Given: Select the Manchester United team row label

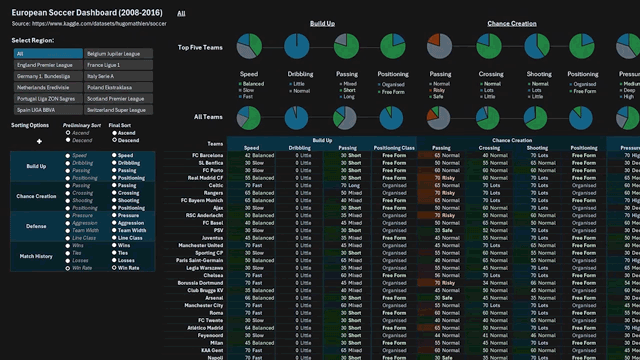Looking at the screenshot, I should (x=201, y=245).
